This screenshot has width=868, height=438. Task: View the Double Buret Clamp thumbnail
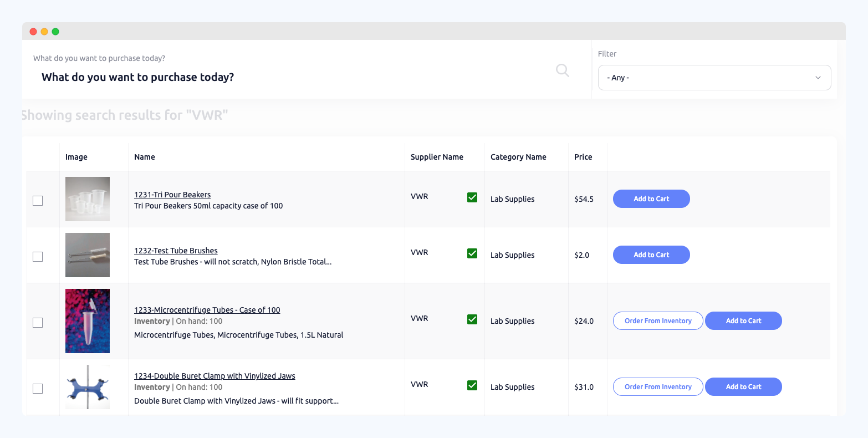87,386
